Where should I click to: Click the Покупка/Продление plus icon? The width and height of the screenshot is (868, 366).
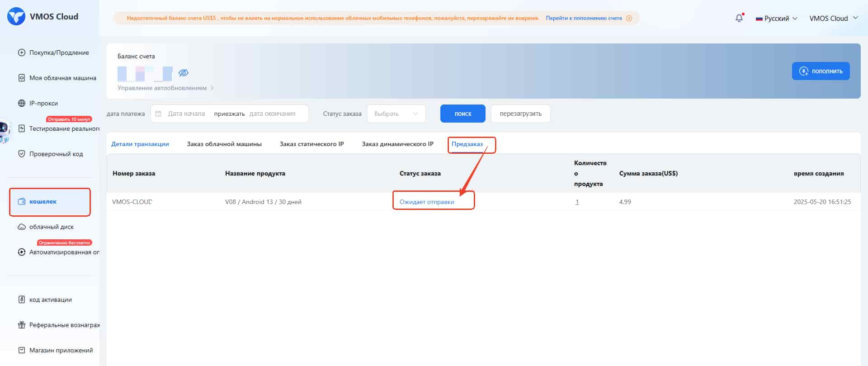21,52
